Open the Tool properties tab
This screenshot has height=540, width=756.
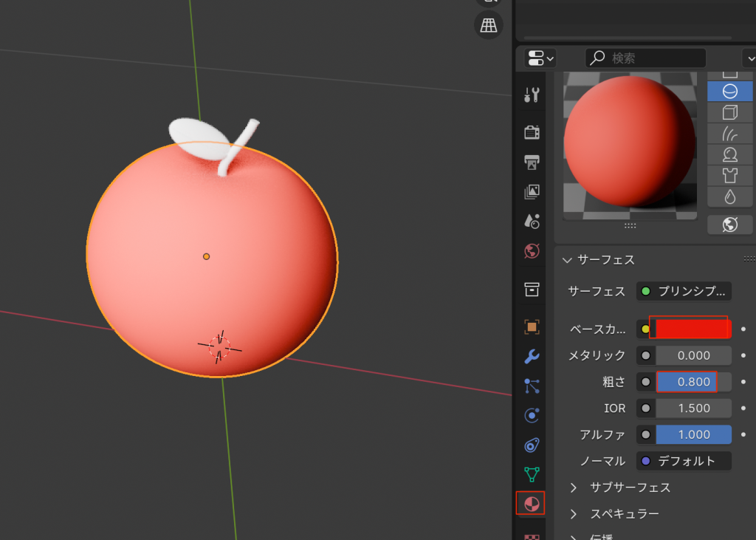click(531, 95)
